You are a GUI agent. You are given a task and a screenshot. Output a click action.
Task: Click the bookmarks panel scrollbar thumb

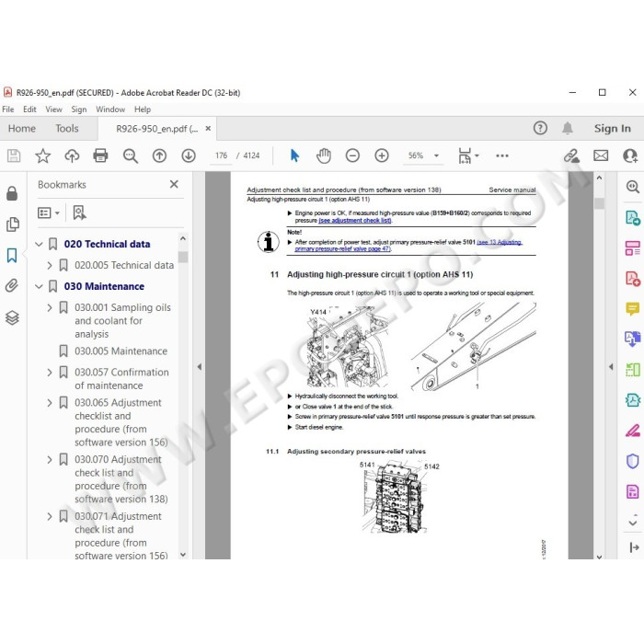click(183, 257)
